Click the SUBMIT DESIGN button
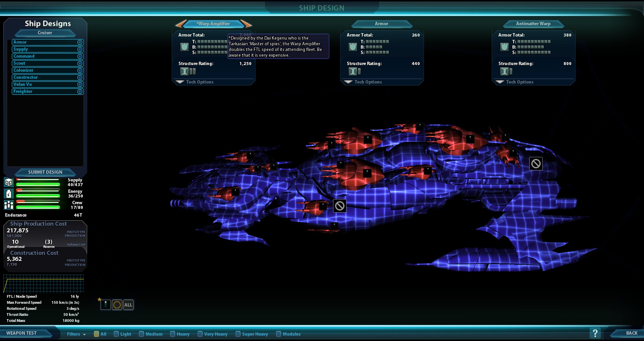The width and height of the screenshot is (644, 341). point(45,172)
